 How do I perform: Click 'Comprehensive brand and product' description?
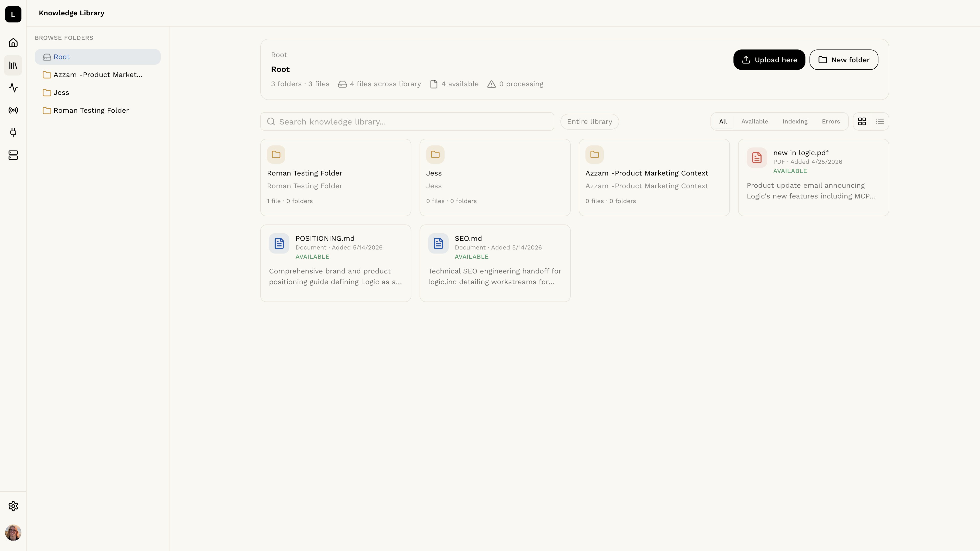click(x=336, y=277)
